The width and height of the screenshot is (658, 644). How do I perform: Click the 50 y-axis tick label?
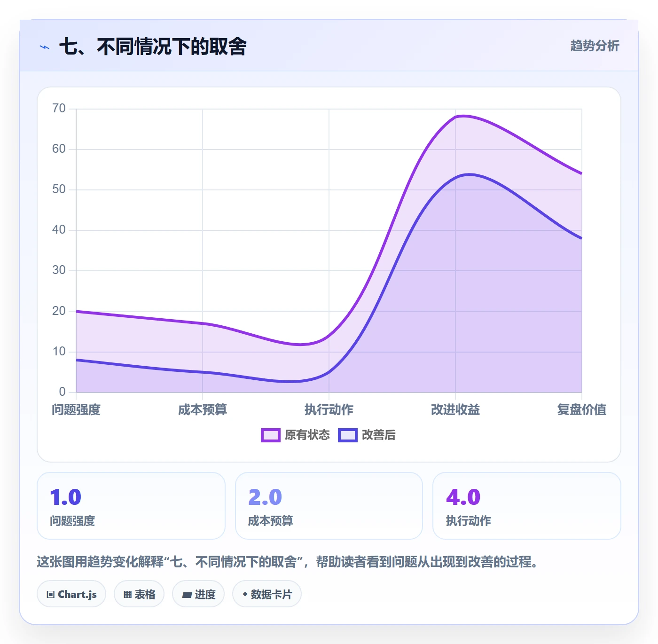(x=59, y=189)
